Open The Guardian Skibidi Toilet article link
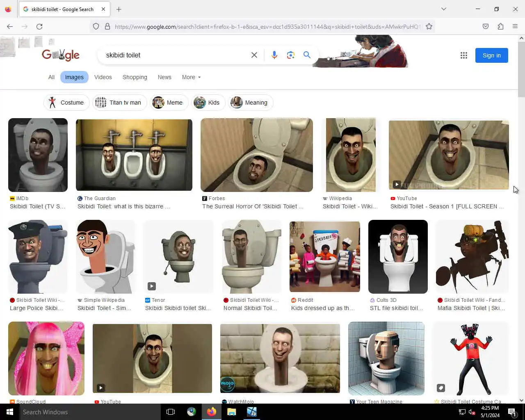Image resolution: width=525 pixels, height=420 pixels. tap(124, 206)
